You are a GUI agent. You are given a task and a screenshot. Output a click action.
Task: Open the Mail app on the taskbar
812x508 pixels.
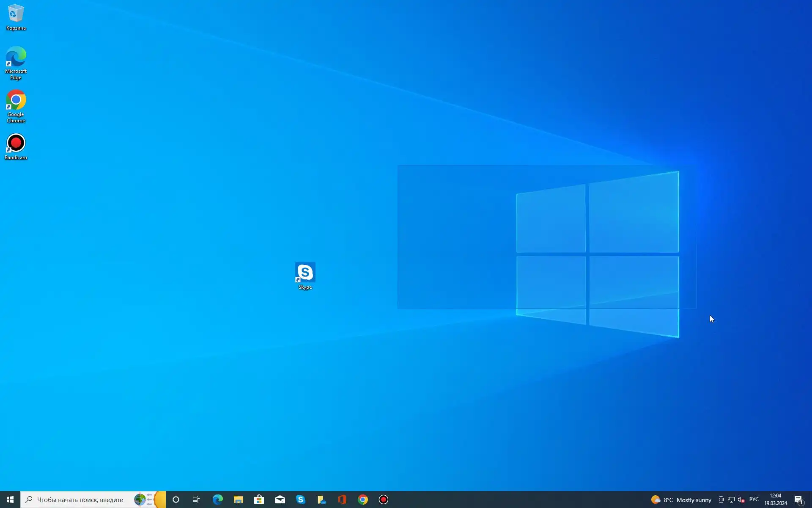pos(280,500)
